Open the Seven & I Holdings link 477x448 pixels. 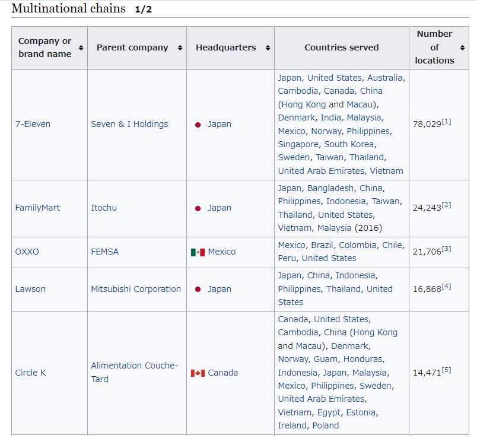[x=129, y=124]
